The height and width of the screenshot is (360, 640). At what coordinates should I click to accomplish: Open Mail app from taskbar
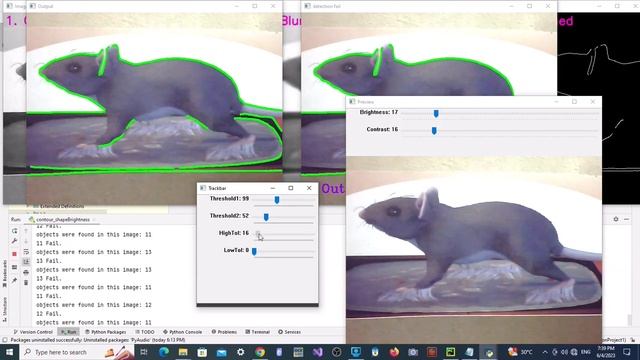click(221, 352)
